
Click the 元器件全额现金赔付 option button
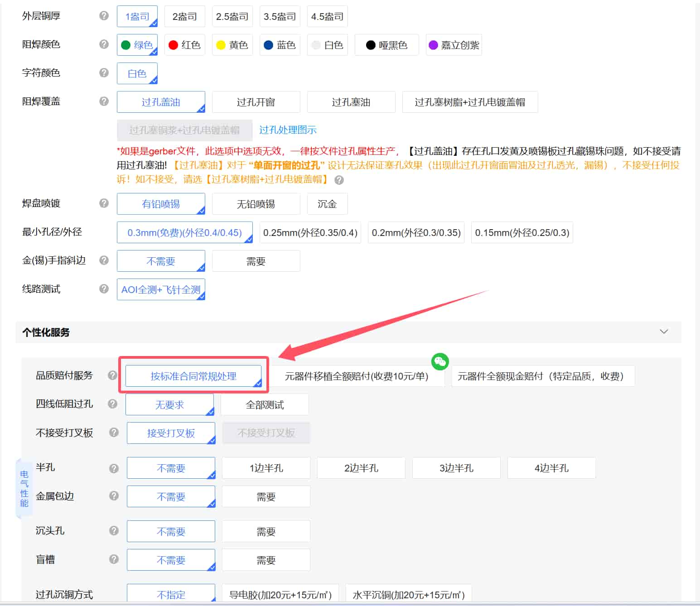click(542, 375)
